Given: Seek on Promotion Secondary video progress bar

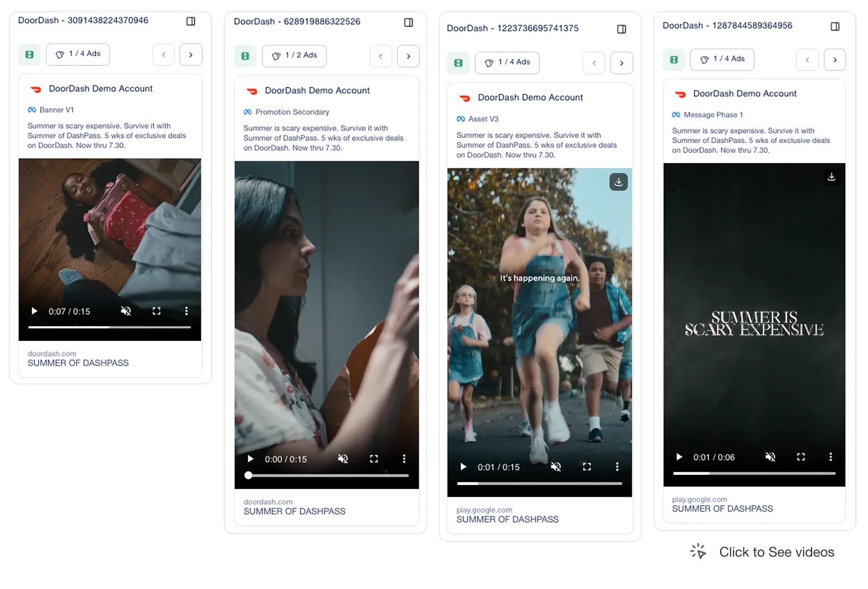Looking at the screenshot, I should tap(327, 476).
